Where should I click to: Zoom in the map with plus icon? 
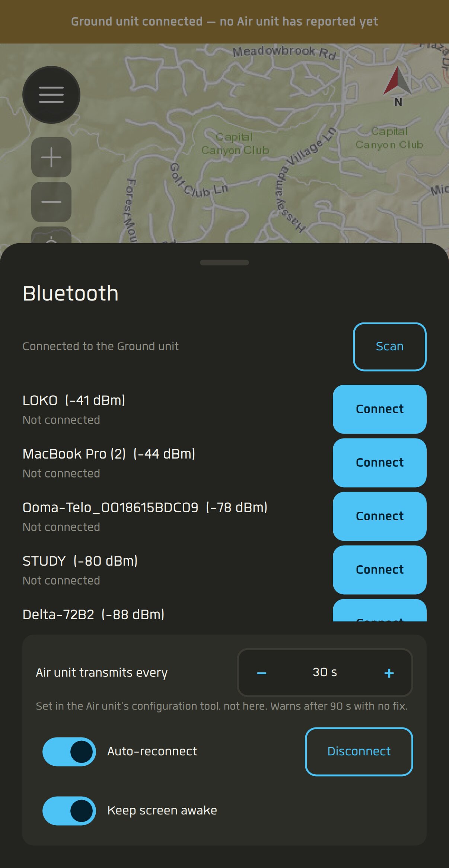coord(51,157)
